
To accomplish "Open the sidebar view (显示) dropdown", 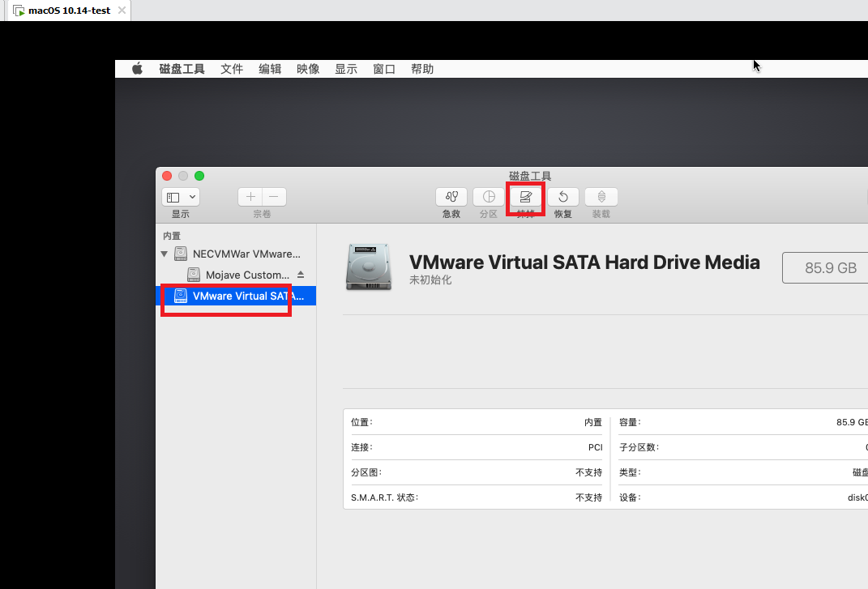I will coord(181,197).
